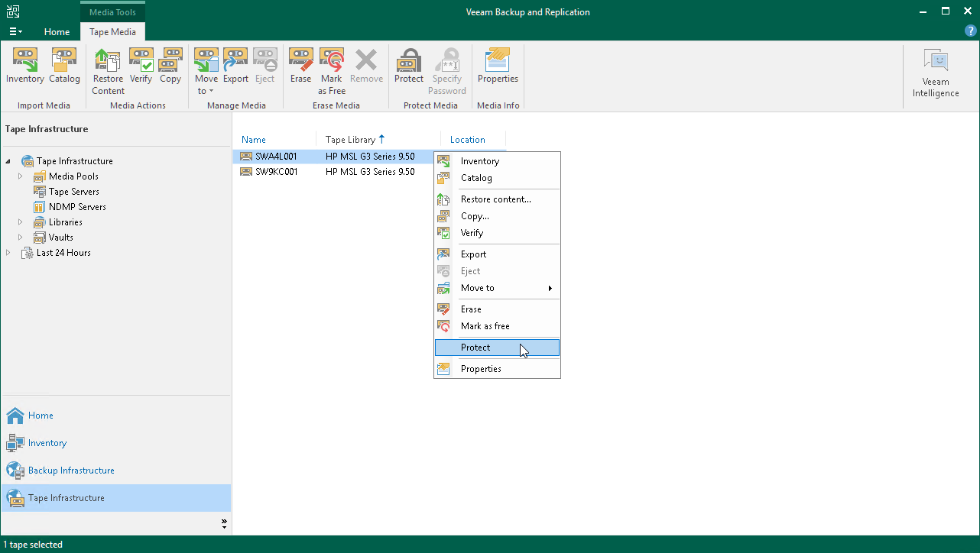Open the Catalog ribbon tool
This screenshot has height=553, width=980.
click(x=64, y=66)
